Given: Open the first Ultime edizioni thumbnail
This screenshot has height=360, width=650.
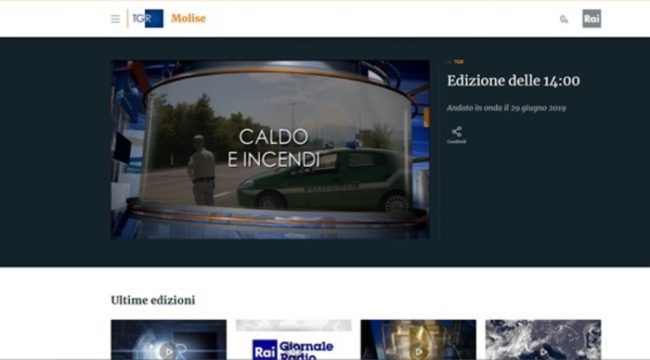Looking at the screenshot, I should pyautogui.click(x=169, y=340).
